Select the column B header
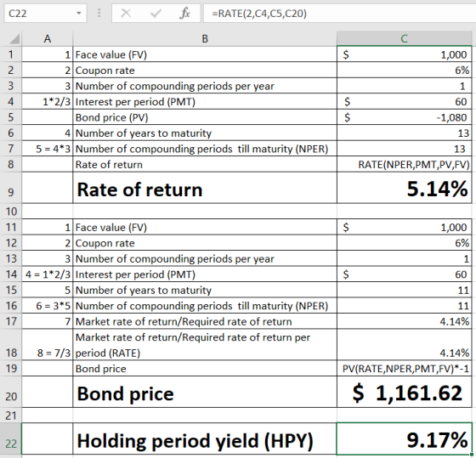This screenshot has height=458, width=476. point(205,38)
